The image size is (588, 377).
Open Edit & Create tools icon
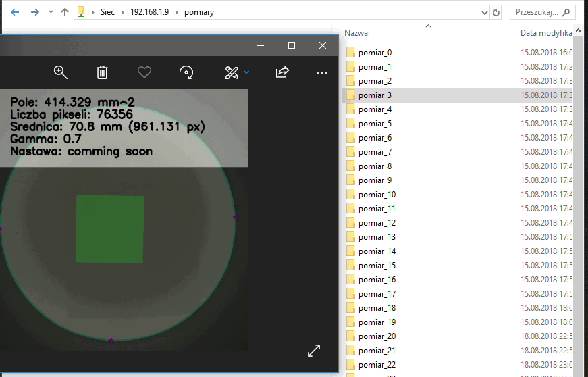tap(232, 72)
